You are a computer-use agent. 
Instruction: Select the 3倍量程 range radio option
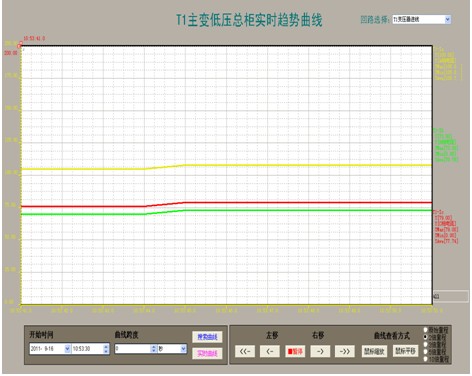tap(425, 344)
